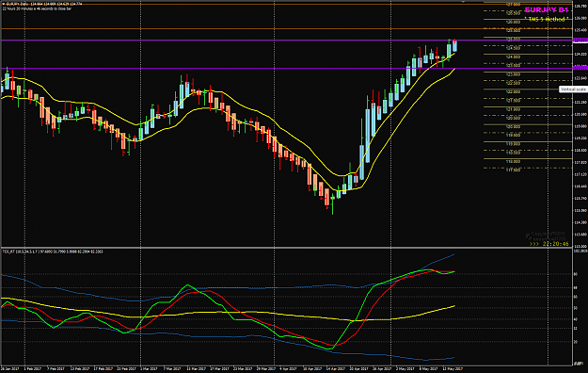Click the Vertical scale tooltip

pyautogui.click(x=573, y=89)
